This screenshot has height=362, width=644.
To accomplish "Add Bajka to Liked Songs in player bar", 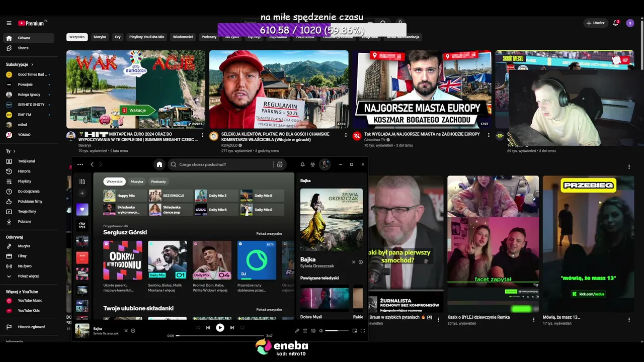I will tap(133, 330).
